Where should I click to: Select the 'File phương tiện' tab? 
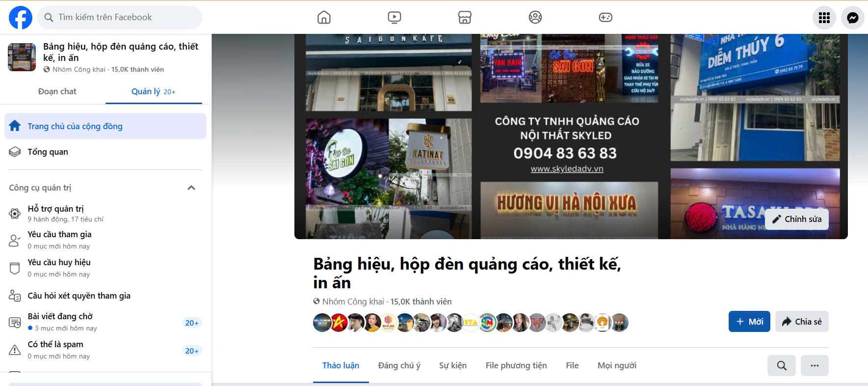(x=516, y=365)
